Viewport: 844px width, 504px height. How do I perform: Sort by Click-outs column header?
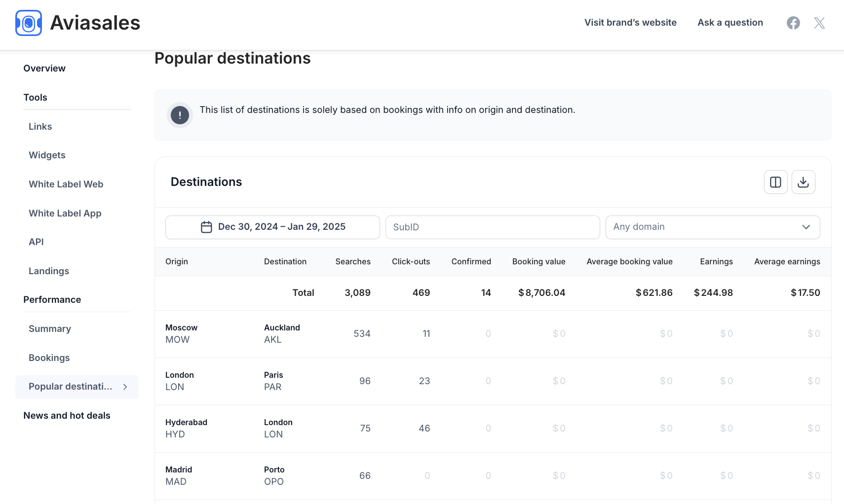tap(411, 262)
